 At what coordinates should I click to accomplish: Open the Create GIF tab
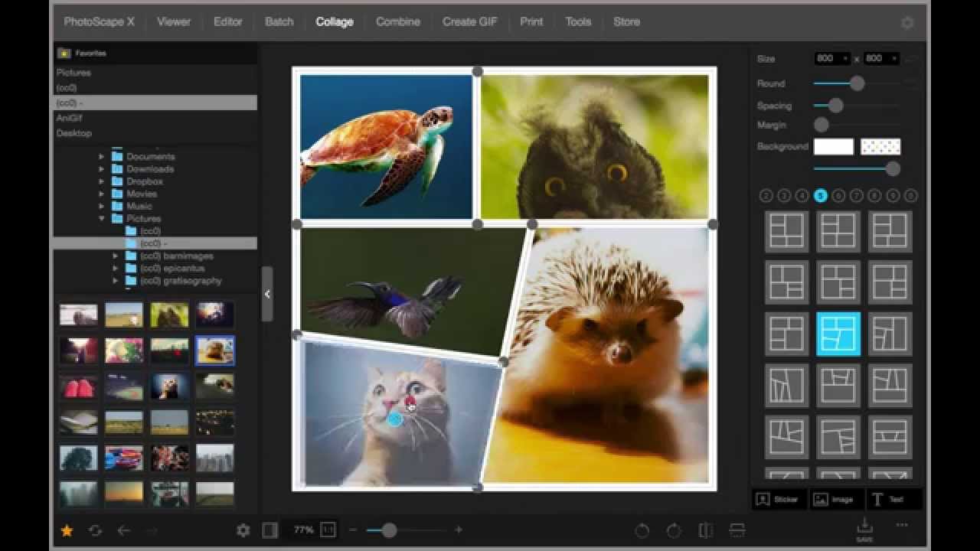[x=469, y=21]
